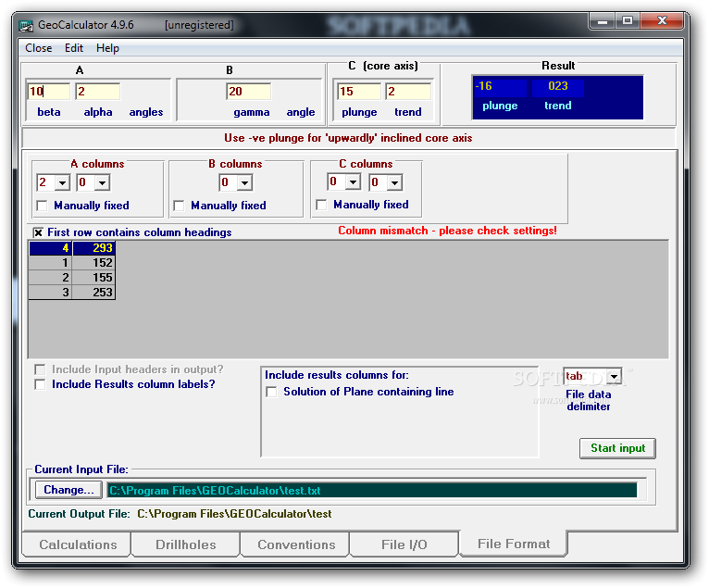709x588 pixels.
Task: Click the Start input button
Action: 617,448
